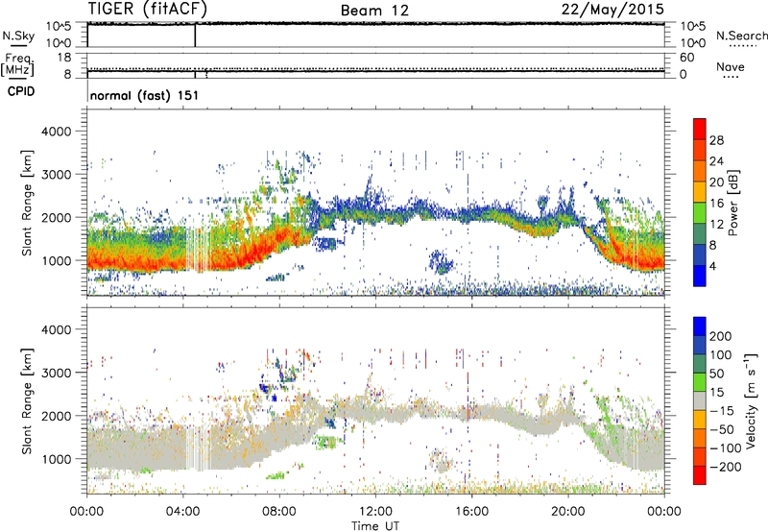Pick the bright blue top segment of velocity colorbar
Screen dimensions: 768x532
pyautogui.click(x=700, y=326)
